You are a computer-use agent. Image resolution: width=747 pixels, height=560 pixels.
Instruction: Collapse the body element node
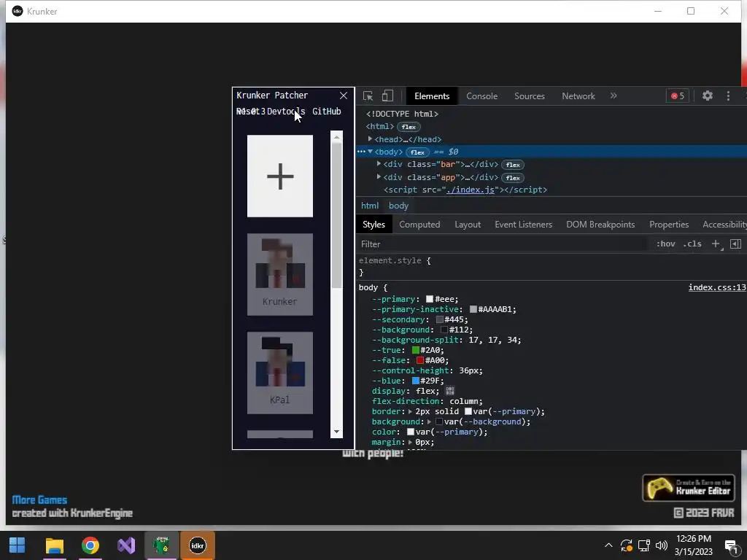pyautogui.click(x=370, y=152)
